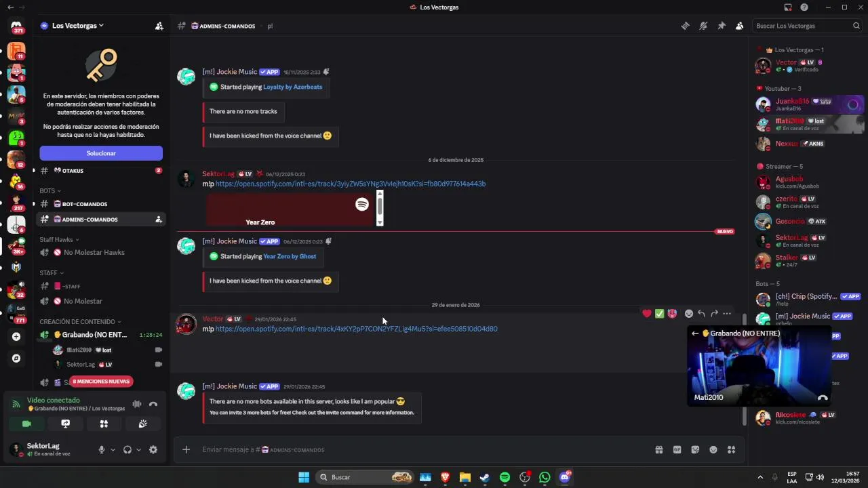Open invite people icon beside Los Vectorgas
Image resolution: width=868 pixels, height=488 pixels.
[159, 26]
